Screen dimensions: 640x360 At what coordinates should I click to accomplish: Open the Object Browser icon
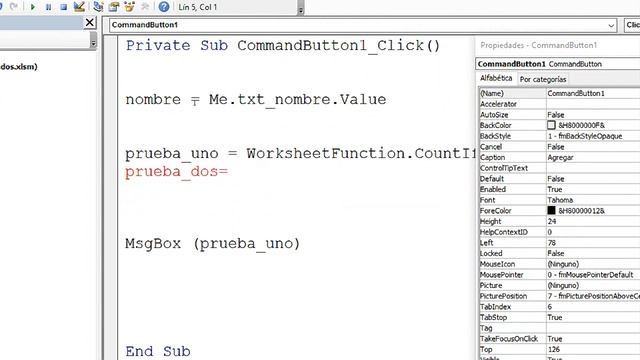(129, 7)
